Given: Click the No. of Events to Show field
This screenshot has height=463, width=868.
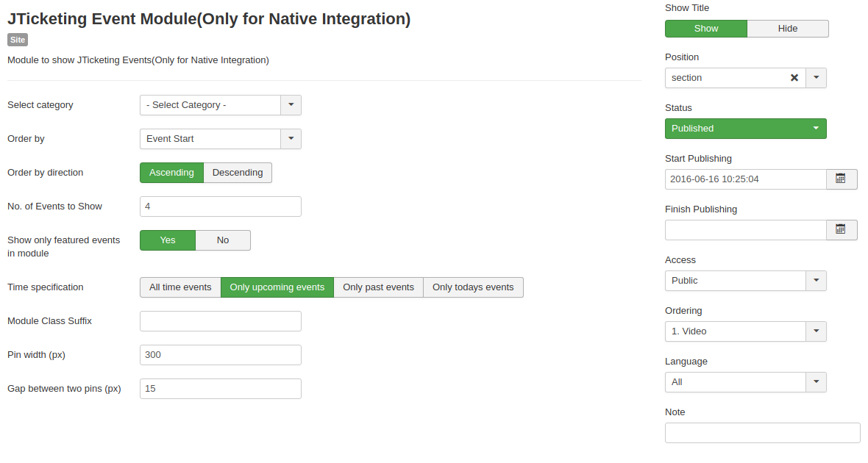Looking at the screenshot, I should [x=221, y=207].
